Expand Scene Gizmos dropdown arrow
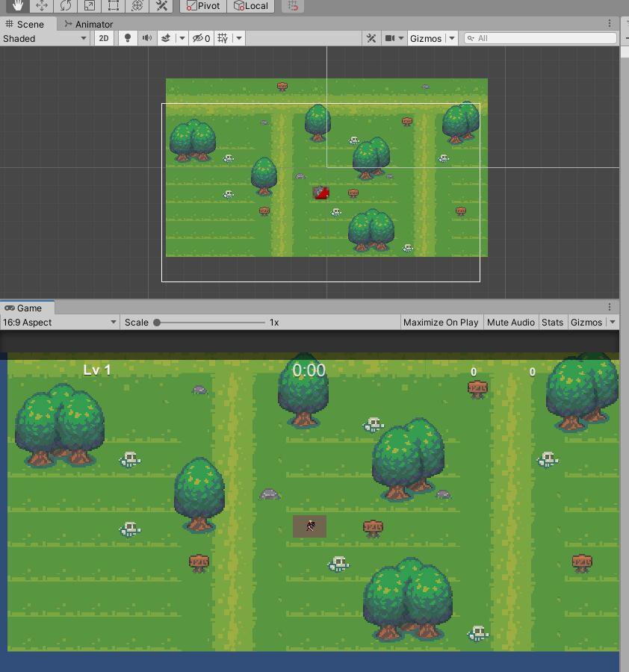This screenshot has width=629, height=672. click(x=452, y=39)
